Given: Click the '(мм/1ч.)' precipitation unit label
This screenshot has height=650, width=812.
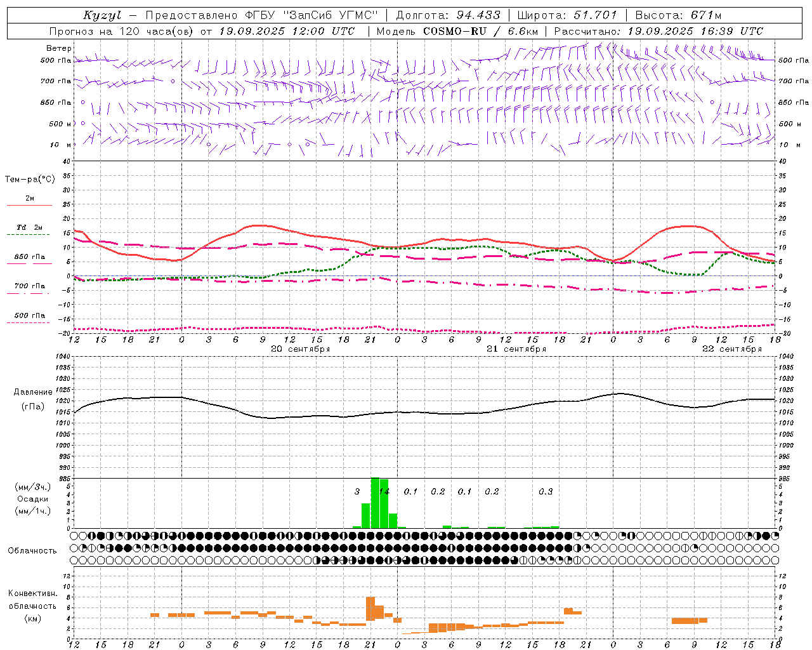Looking at the screenshot, I should click(x=33, y=511).
